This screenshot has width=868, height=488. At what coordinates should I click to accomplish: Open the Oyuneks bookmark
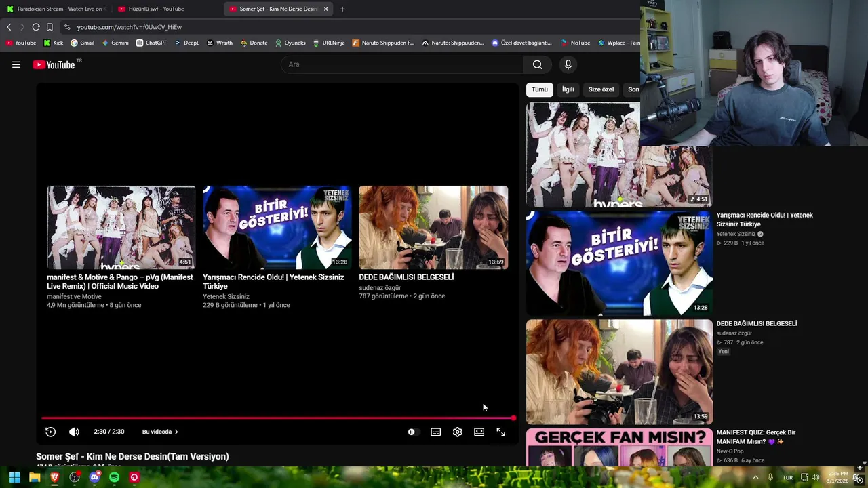coord(290,43)
